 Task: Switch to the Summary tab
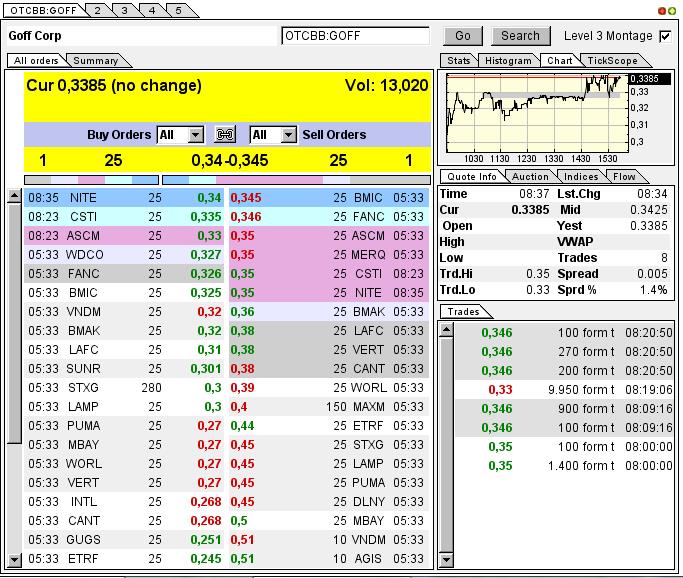pyautogui.click(x=95, y=61)
